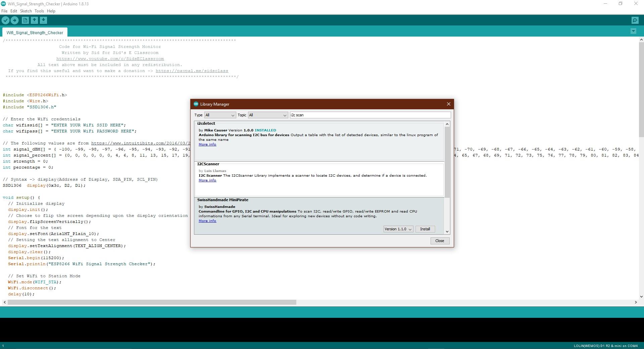
Task: Click the 'display.flipScreenVertically();' code line
Action: pos(50,222)
